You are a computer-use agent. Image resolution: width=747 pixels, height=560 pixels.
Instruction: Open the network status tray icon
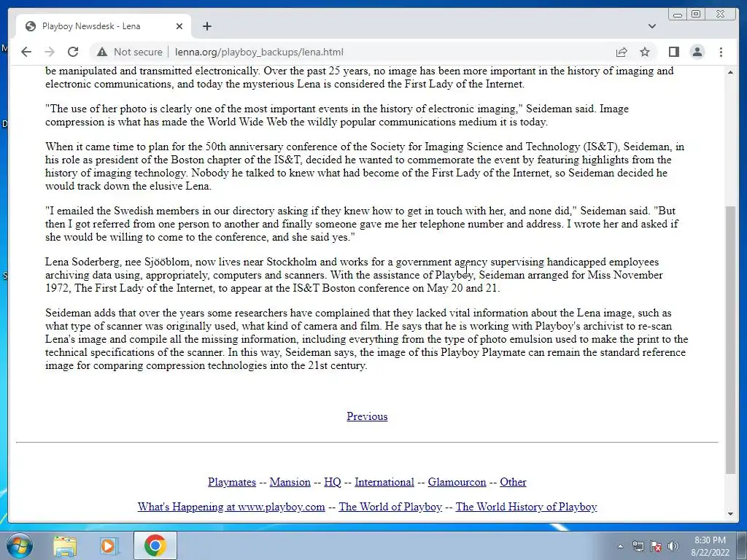[638, 546]
